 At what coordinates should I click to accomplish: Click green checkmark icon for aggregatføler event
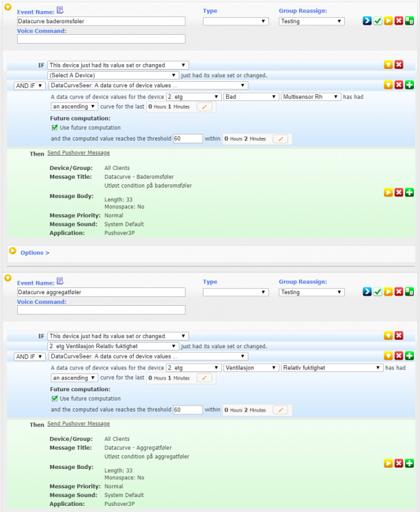378,291
